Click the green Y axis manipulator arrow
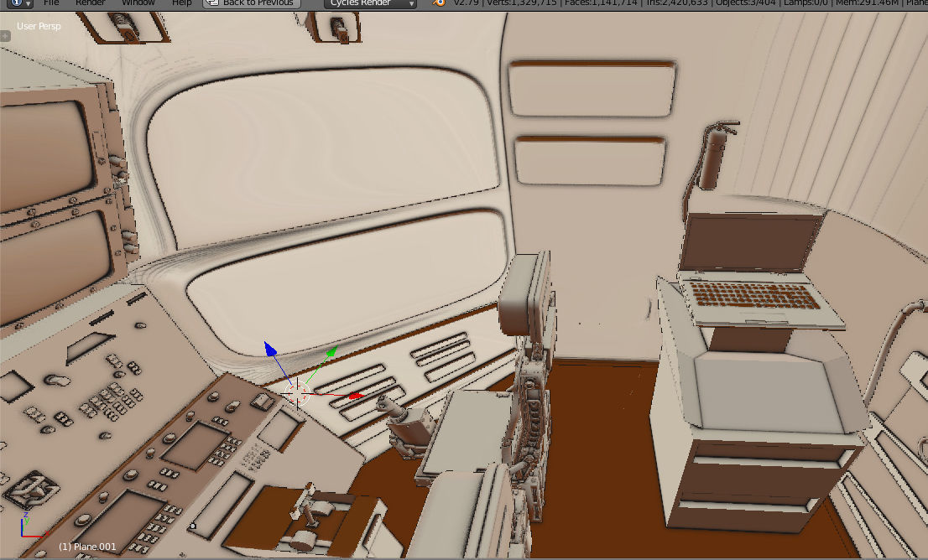The width and height of the screenshot is (928, 560). [331, 352]
